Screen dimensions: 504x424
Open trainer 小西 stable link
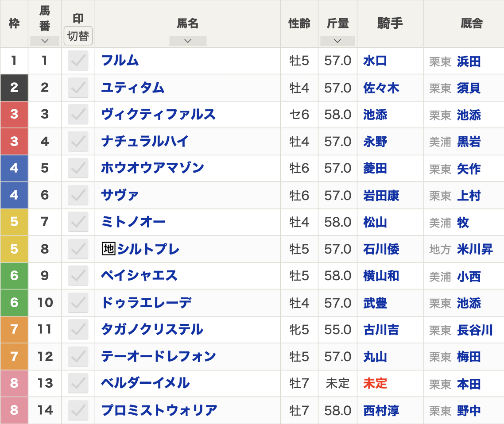click(x=469, y=277)
